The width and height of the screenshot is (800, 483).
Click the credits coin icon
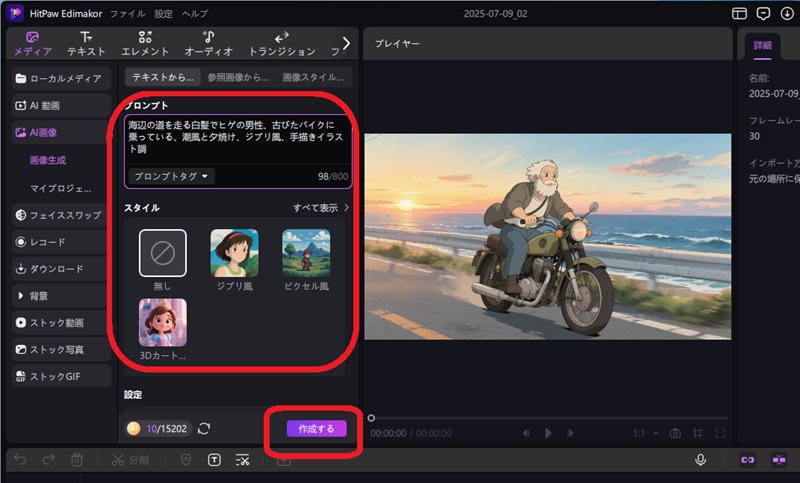tap(134, 429)
